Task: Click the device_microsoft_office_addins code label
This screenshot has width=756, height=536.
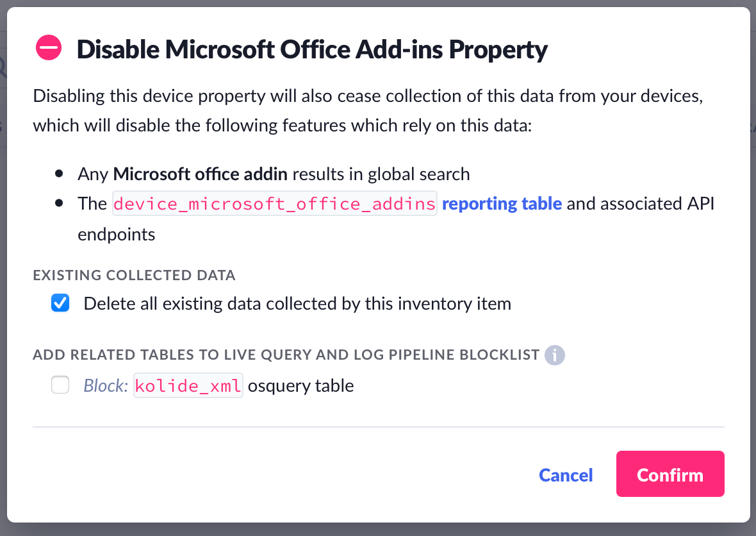Action: tap(275, 204)
